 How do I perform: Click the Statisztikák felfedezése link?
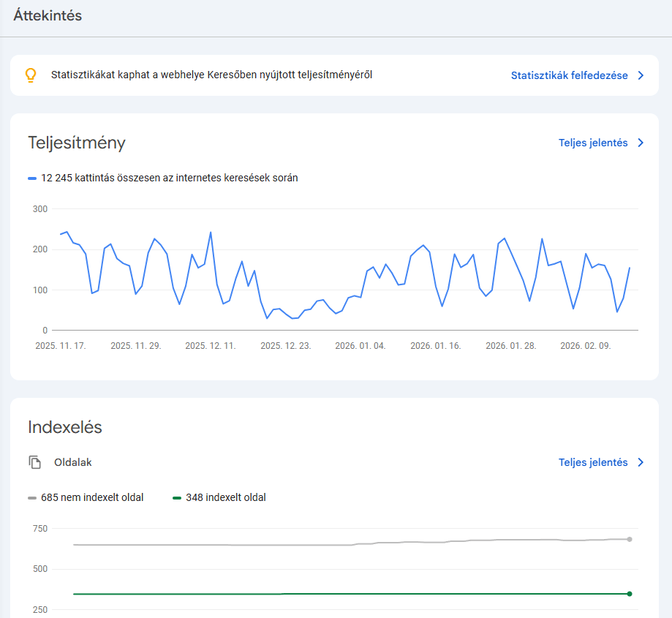tap(570, 75)
